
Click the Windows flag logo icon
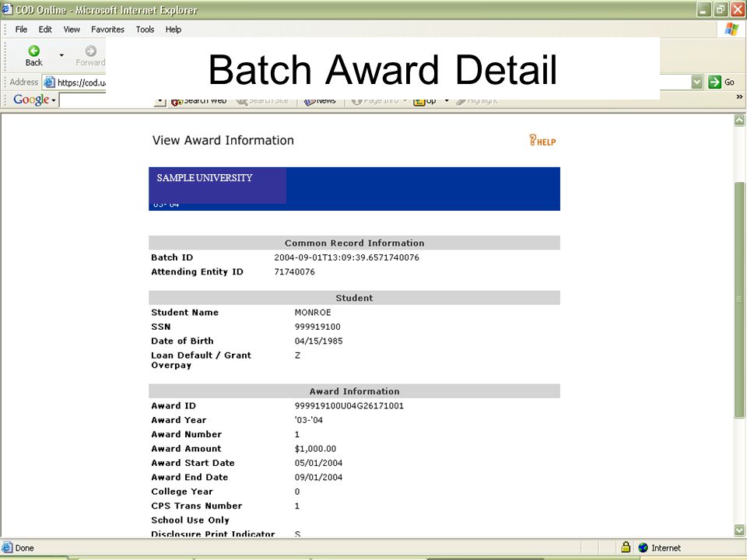point(731,29)
